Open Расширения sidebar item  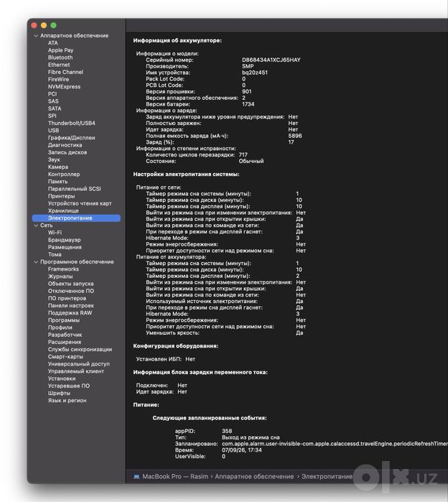tap(65, 343)
